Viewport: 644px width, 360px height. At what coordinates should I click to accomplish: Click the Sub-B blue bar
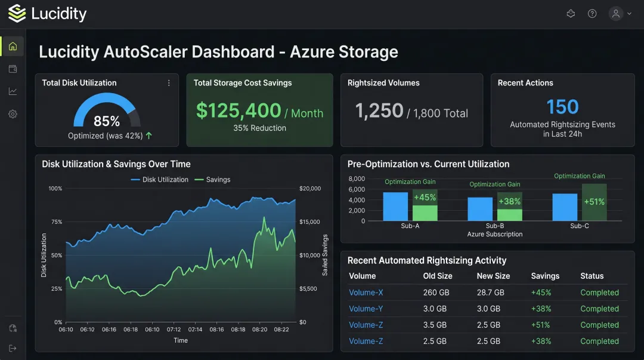[480, 209]
